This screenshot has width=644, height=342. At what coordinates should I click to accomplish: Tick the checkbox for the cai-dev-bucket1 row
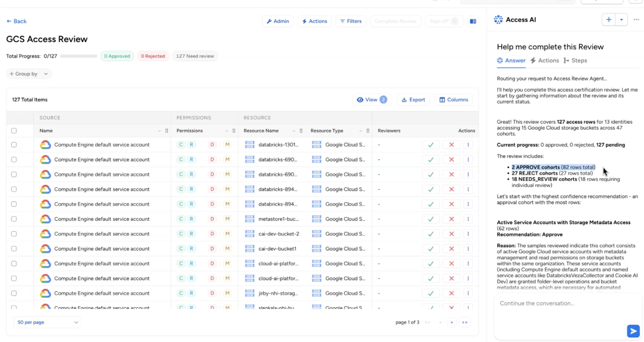[x=14, y=249]
